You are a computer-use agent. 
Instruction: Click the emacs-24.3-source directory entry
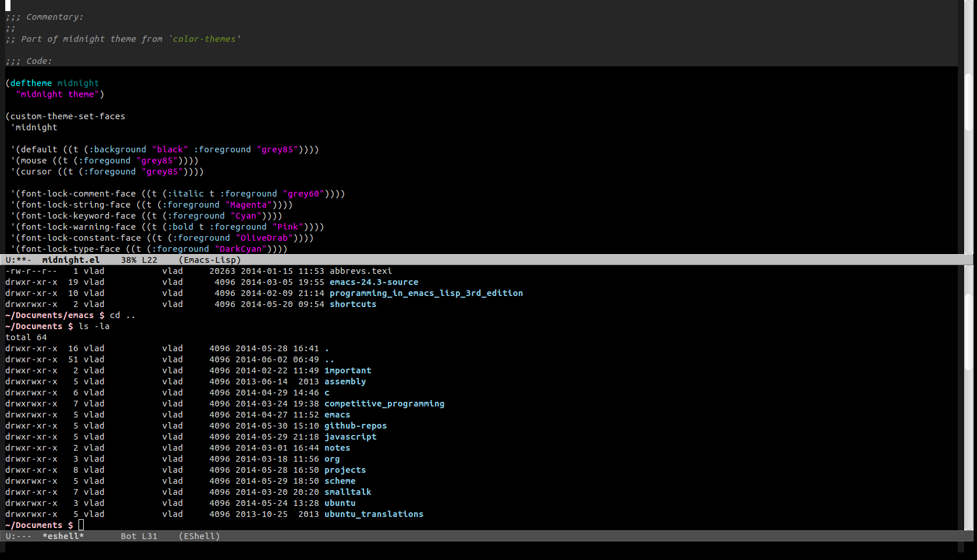(374, 282)
